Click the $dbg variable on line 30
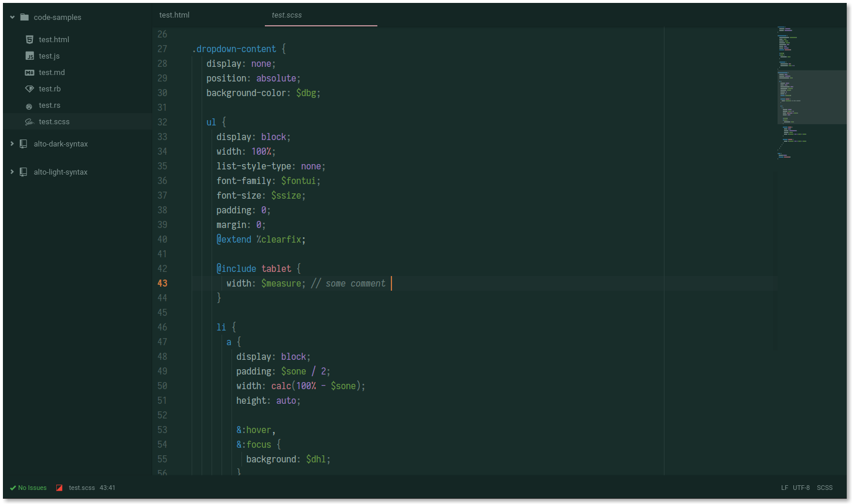852x504 pixels. click(306, 93)
